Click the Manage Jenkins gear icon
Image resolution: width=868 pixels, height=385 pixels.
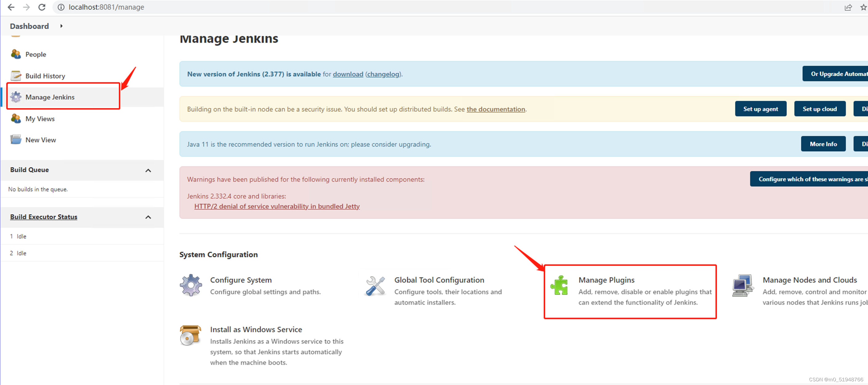coord(16,97)
